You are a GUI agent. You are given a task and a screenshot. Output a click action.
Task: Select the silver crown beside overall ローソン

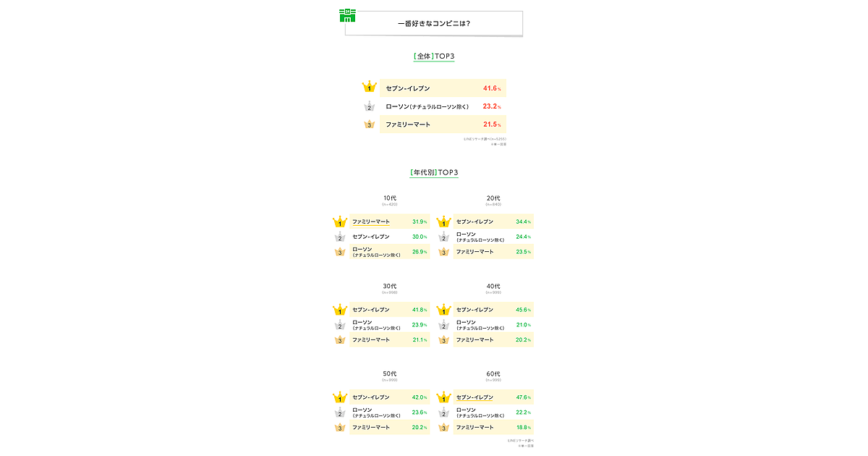[370, 106]
